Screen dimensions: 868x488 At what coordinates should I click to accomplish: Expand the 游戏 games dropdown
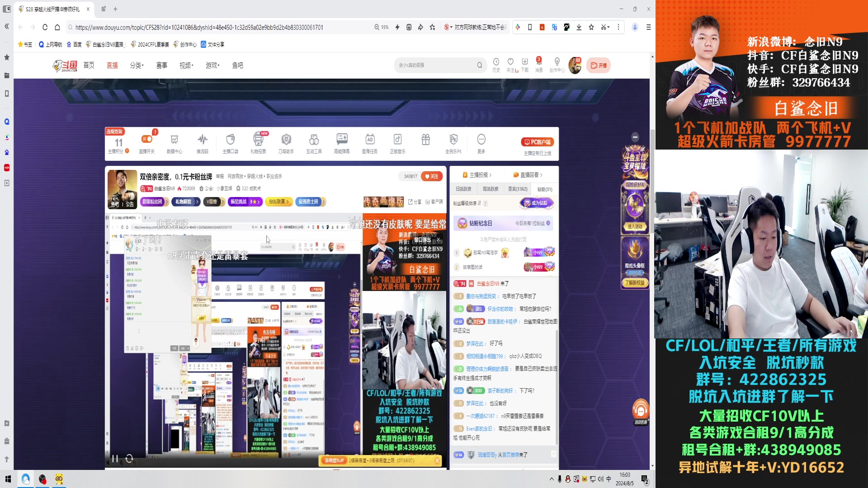pyautogui.click(x=212, y=66)
